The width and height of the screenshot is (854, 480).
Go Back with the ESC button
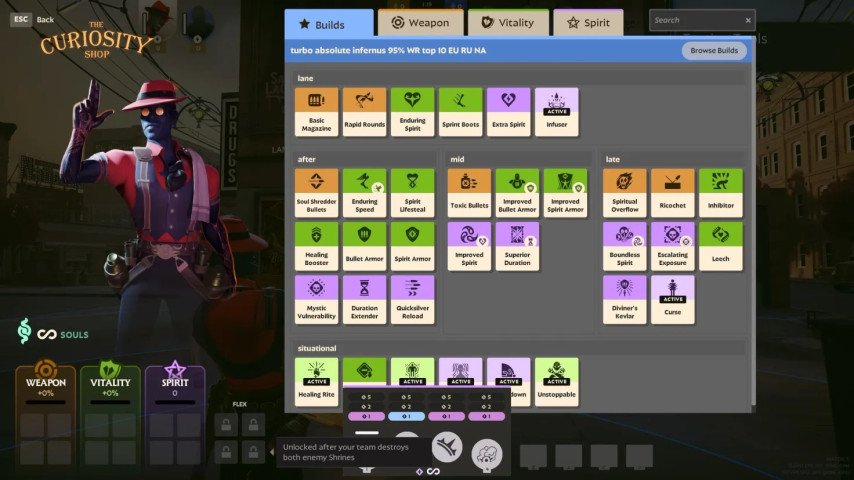[x=21, y=19]
